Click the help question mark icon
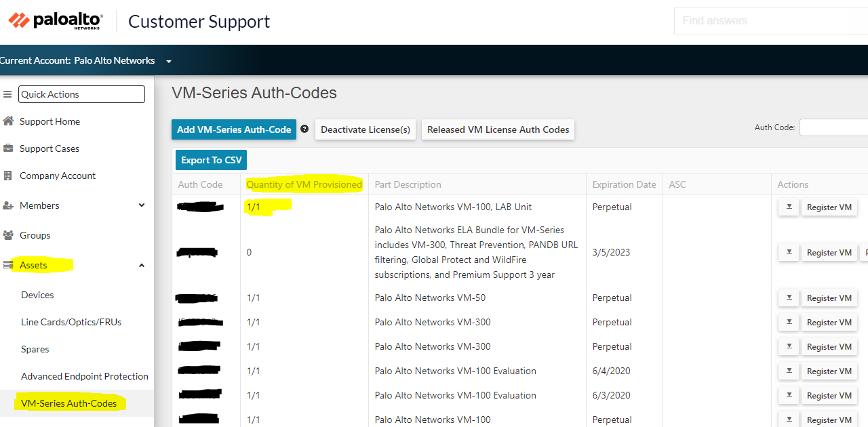868x427 pixels. click(x=304, y=129)
